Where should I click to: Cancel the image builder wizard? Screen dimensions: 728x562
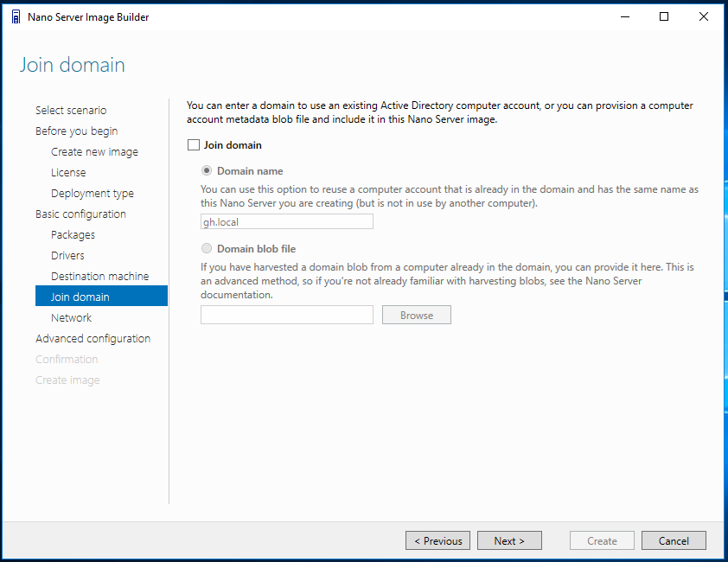[x=674, y=540]
